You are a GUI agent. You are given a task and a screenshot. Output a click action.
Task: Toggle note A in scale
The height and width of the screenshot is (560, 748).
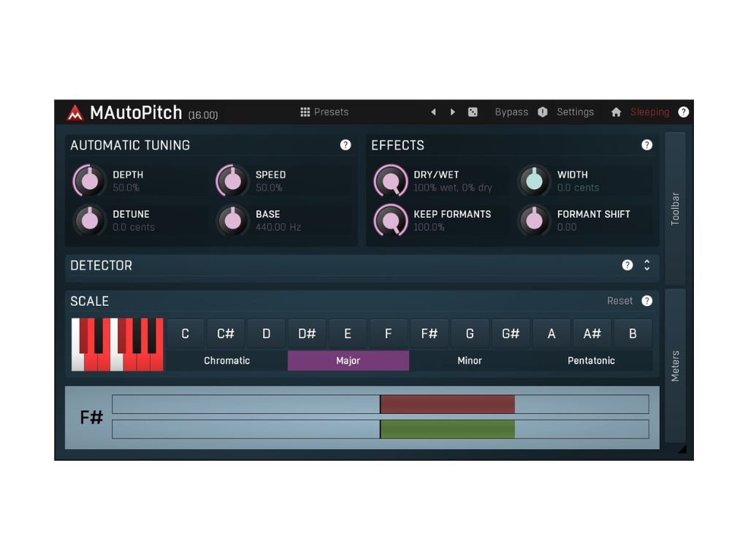pos(552,334)
